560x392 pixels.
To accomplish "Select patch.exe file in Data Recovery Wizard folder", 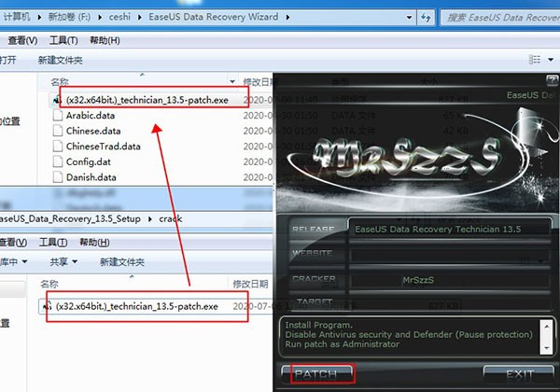I will coord(147,100).
